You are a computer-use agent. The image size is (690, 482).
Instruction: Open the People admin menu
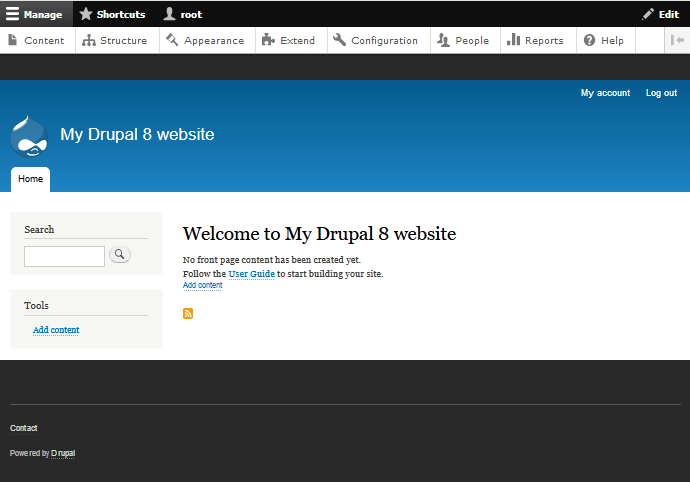click(x=465, y=40)
